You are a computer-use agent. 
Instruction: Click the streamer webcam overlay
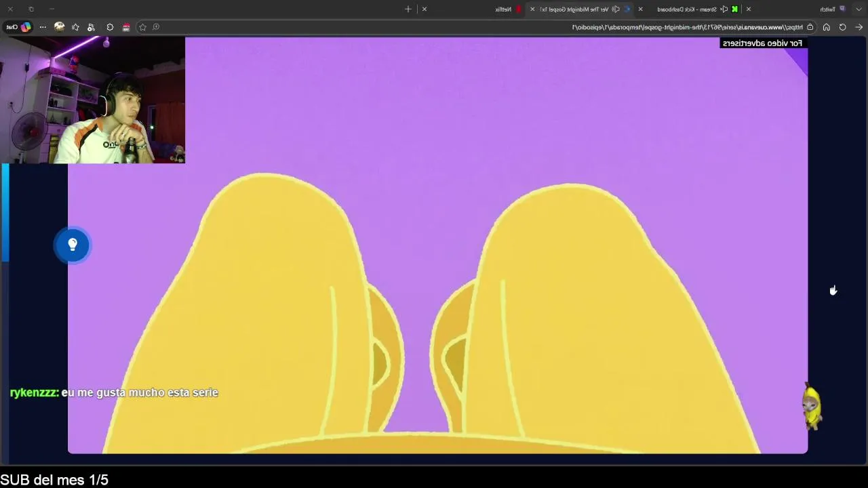pyautogui.click(x=93, y=100)
